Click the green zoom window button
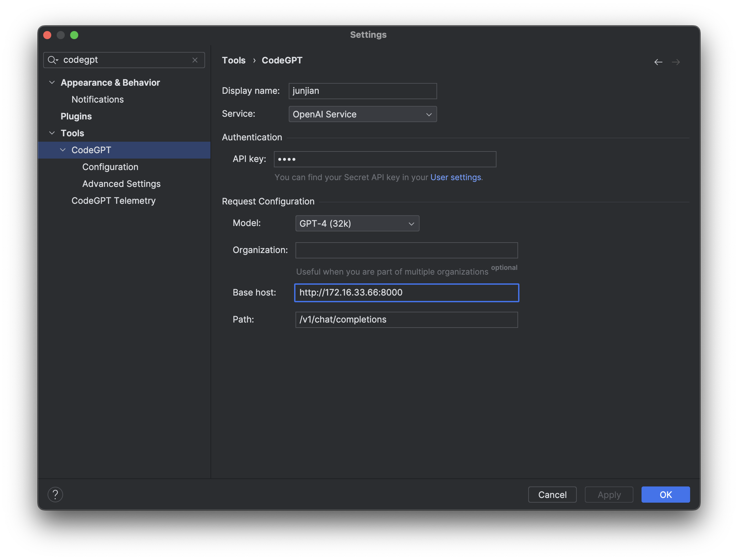The height and width of the screenshot is (560, 738). click(x=74, y=35)
